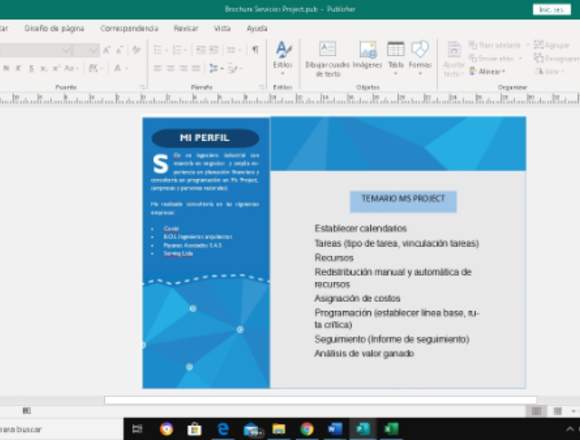Click the text 'Análisis de valor ganado'
This screenshot has height=440, width=580.
(x=364, y=354)
